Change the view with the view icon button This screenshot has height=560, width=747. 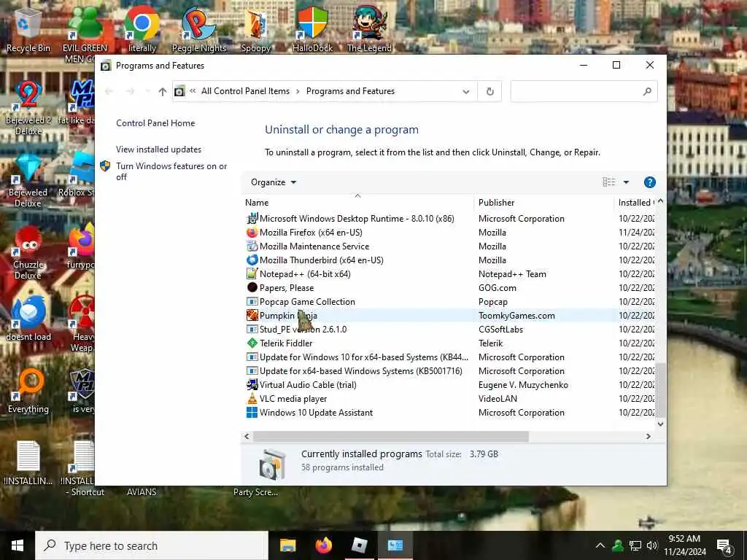[x=609, y=182]
